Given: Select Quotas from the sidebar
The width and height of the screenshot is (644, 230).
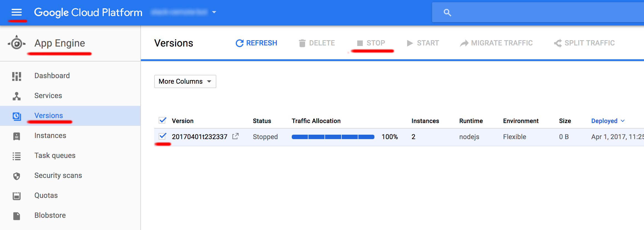Looking at the screenshot, I should click(x=17, y=195).
